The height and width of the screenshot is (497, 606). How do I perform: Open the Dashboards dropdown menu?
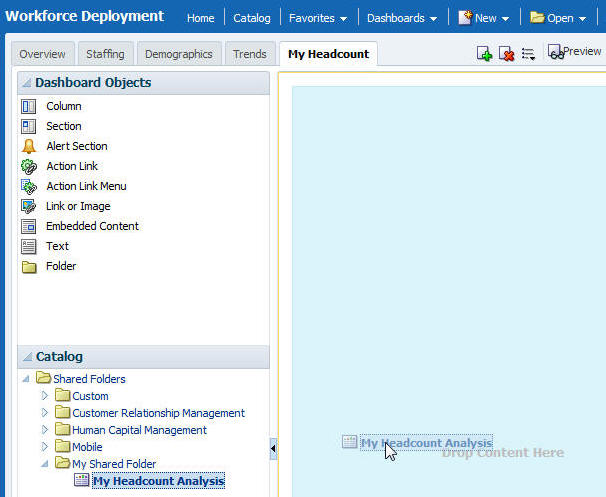point(402,18)
